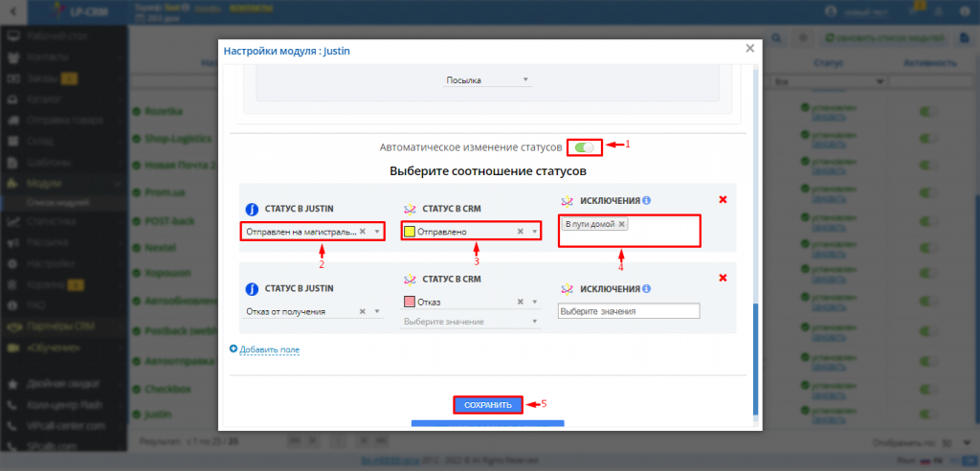Toggle activity switch for Checkbox row

[x=930, y=388]
